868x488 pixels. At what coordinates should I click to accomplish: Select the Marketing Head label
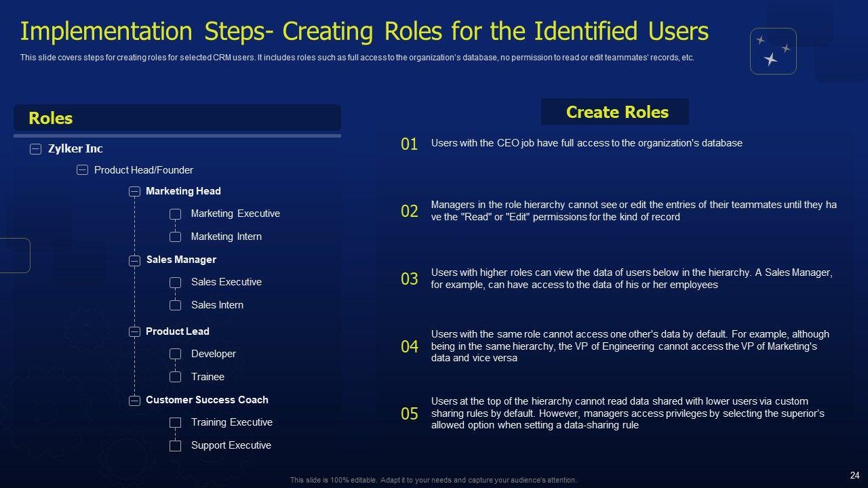(x=183, y=191)
